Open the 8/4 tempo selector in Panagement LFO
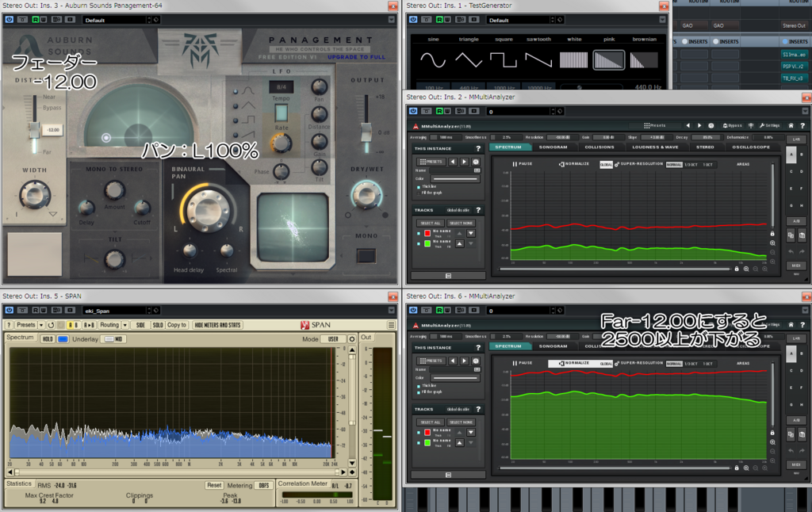This screenshot has height=512, width=812. [x=282, y=87]
